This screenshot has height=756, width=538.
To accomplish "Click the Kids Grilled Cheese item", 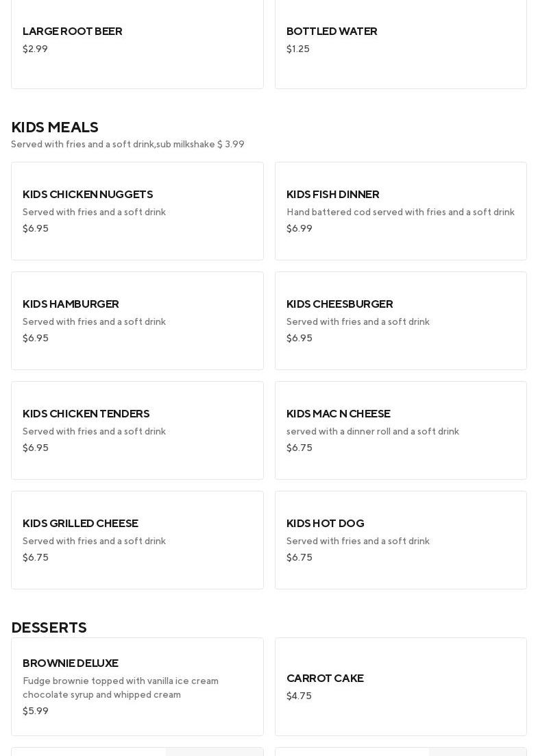I will (137, 540).
